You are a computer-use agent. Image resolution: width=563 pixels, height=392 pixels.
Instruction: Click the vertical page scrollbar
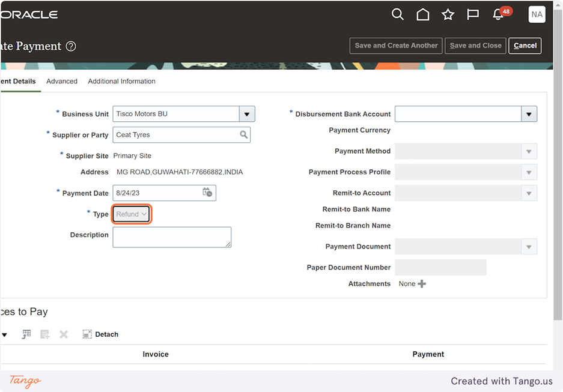coord(558,165)
